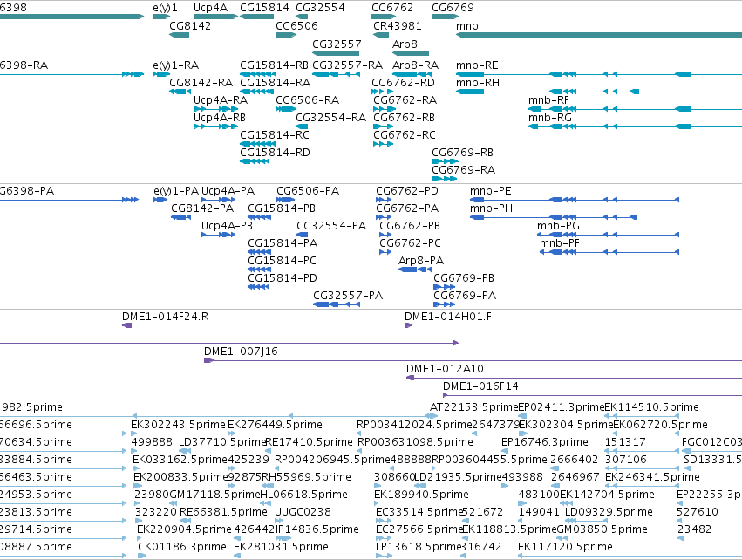This screenshot has height=560, width=742.
Task: Click transcript Ucp4A-RA
Action: [x=221, y=100]
